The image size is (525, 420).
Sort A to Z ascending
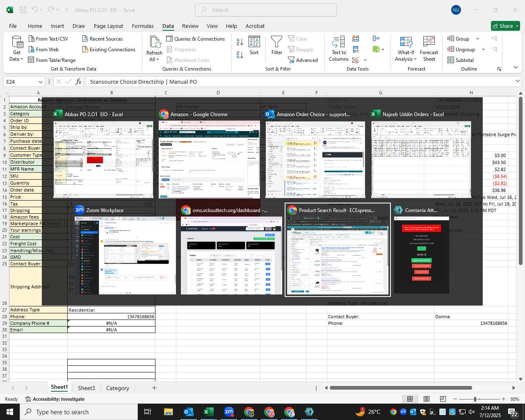[x=240, y=42]
